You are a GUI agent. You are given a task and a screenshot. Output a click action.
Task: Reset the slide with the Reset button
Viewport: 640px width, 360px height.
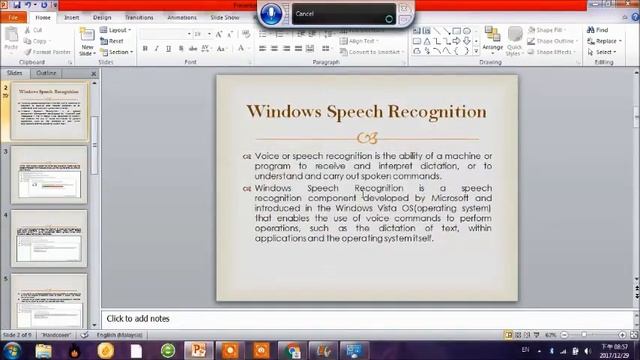coord(112,41)
